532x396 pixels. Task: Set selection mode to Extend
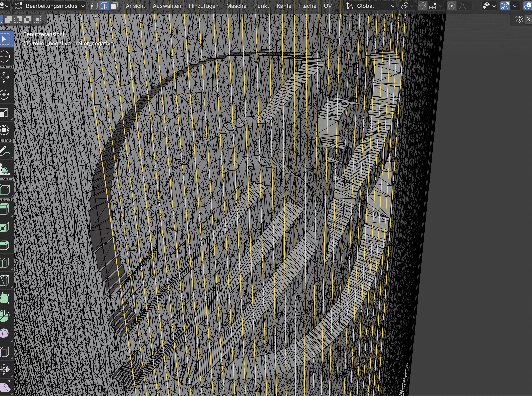click(8, 19)
